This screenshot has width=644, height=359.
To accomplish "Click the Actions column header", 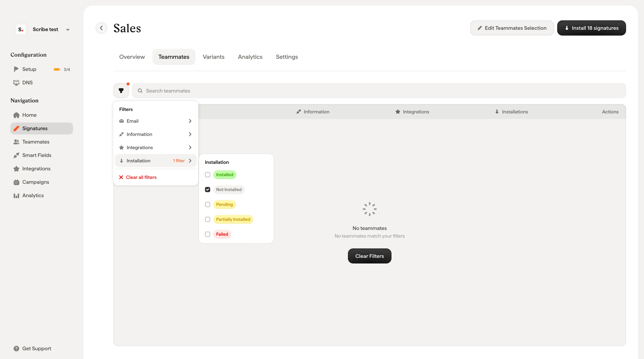I will pyautogui.click(x=610, y=112).
